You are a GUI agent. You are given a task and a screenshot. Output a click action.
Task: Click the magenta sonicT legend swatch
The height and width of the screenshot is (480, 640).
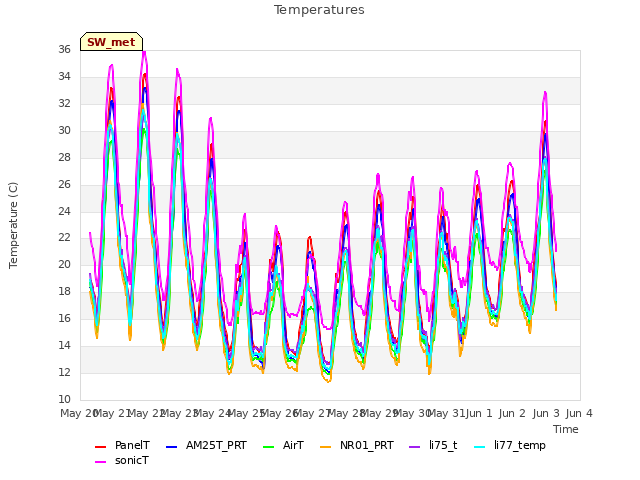click(100, 462)
